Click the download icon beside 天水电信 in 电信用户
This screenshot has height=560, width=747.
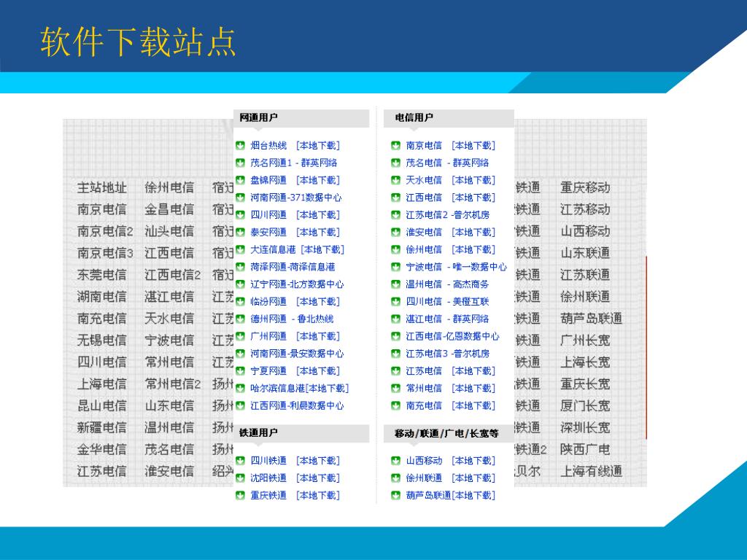396,181
